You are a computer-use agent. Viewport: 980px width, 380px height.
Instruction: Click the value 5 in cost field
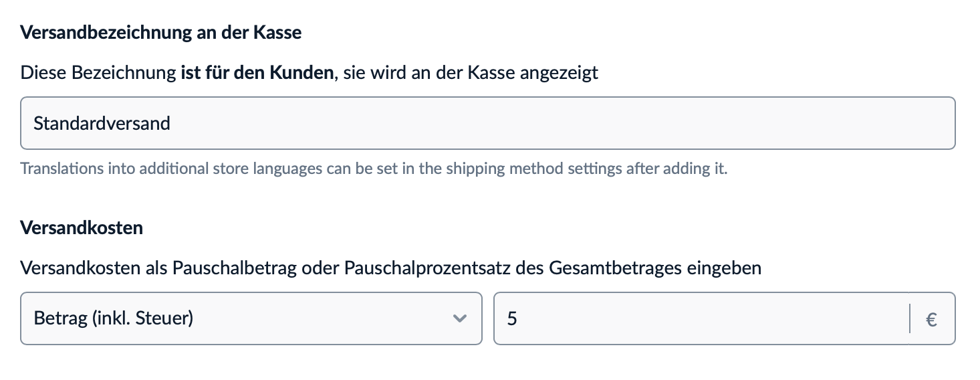[512, 318]
